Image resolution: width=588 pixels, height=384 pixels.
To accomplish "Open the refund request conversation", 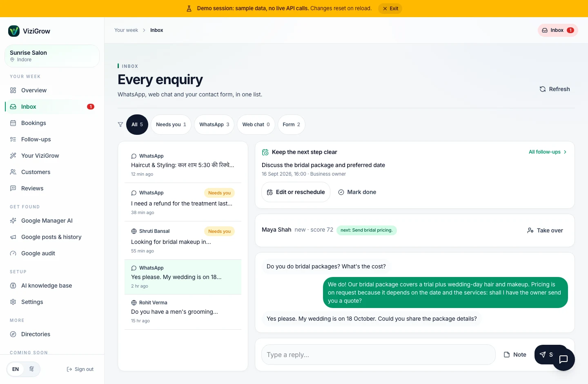I will point(183,202).
